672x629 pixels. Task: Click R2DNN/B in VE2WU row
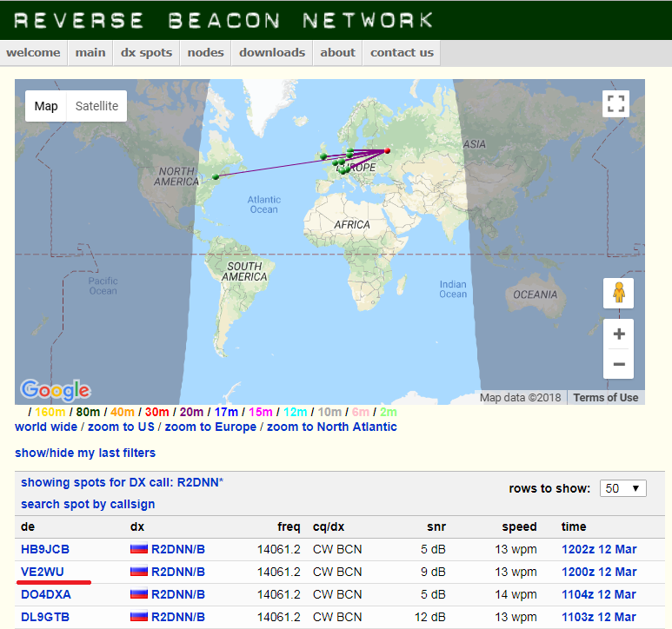pos(178,572)
